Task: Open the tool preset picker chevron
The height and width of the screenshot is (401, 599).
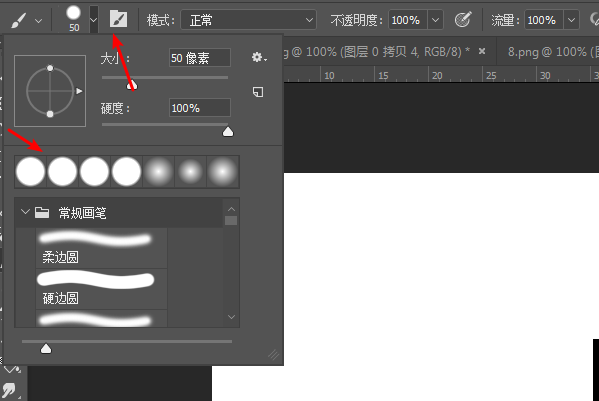Action: pyautogui.click(x=38, y=21)
